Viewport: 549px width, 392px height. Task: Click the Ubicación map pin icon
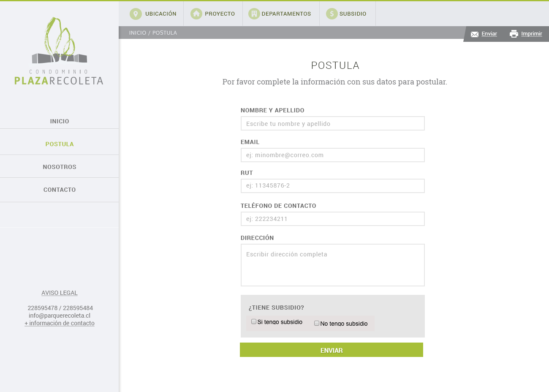[x=136, y=14]
